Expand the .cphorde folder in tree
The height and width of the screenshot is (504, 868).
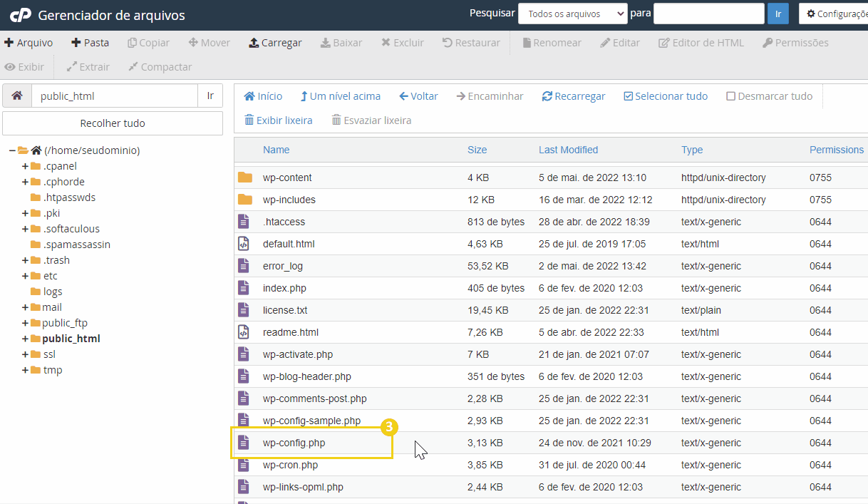25,182
